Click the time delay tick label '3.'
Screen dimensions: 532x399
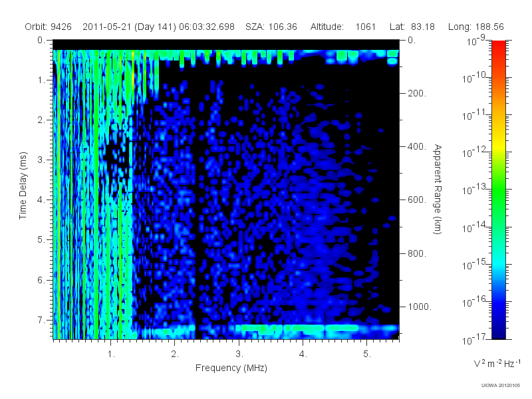41,160
